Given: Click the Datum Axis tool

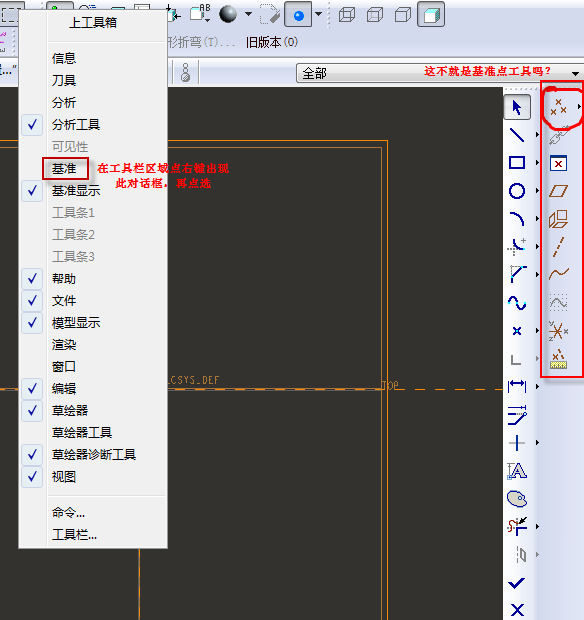Looking at the screenshot, I should (x=558, y=247).
